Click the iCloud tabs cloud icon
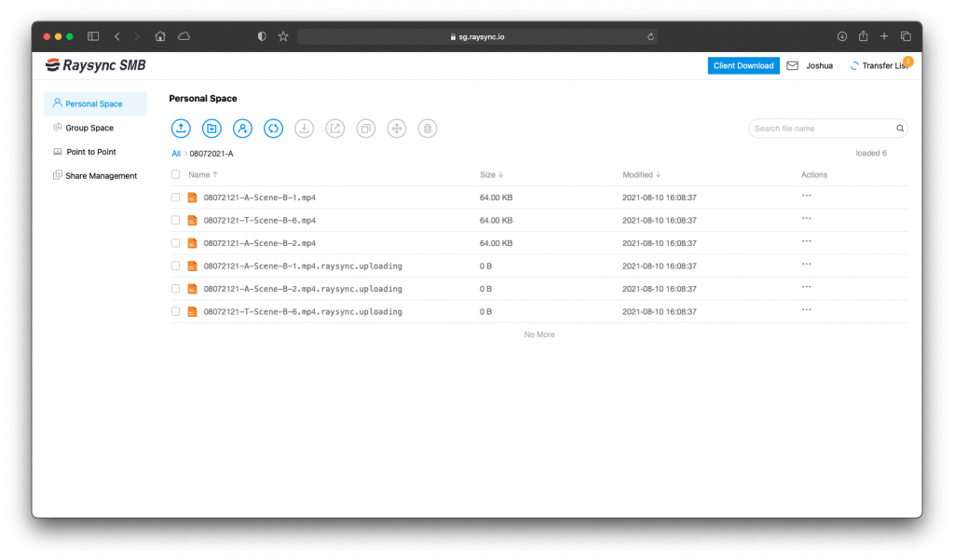954x560 pixels. (x=184, y=36)
